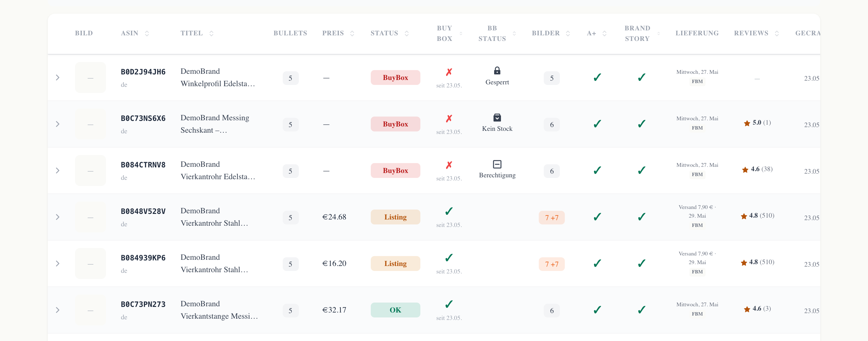
Task: Expand row for ASIN B0C73PN273
Action: point(58,310)
